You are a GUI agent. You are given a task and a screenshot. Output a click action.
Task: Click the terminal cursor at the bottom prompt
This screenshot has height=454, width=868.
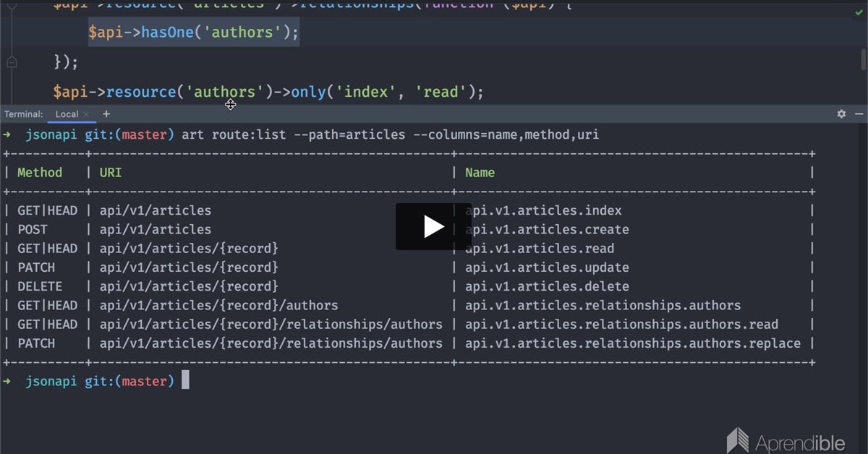point(185,380)
